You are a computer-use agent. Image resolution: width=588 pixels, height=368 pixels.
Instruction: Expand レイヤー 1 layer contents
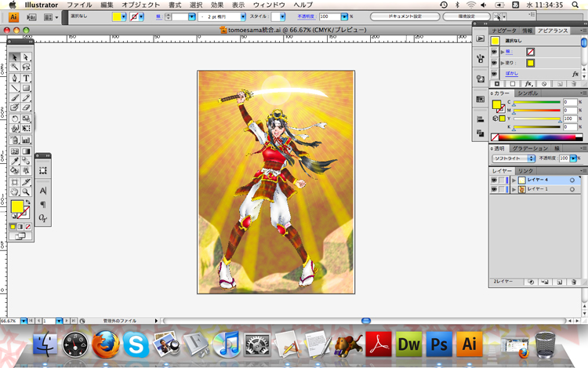point(513,190)
